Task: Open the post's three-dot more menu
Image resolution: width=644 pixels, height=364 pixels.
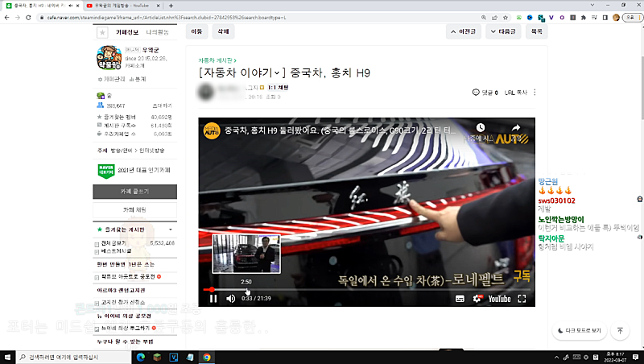Action: [535, 93]
